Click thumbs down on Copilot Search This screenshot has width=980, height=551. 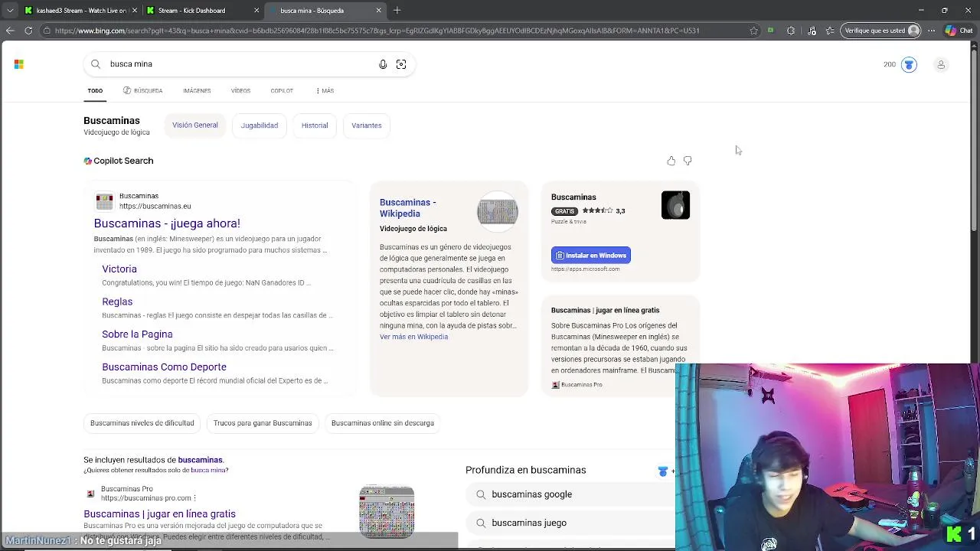(x=688, y=161)
